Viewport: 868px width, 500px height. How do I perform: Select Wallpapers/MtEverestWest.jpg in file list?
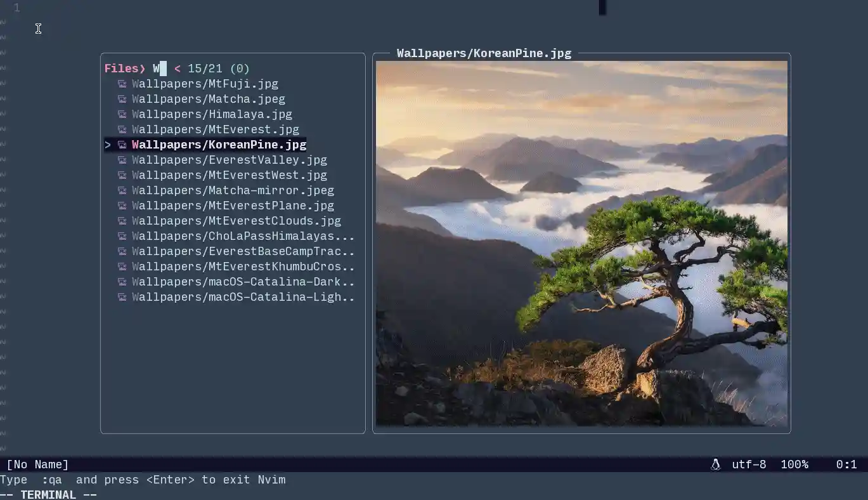pyautogui.click(x=230, y=175)
